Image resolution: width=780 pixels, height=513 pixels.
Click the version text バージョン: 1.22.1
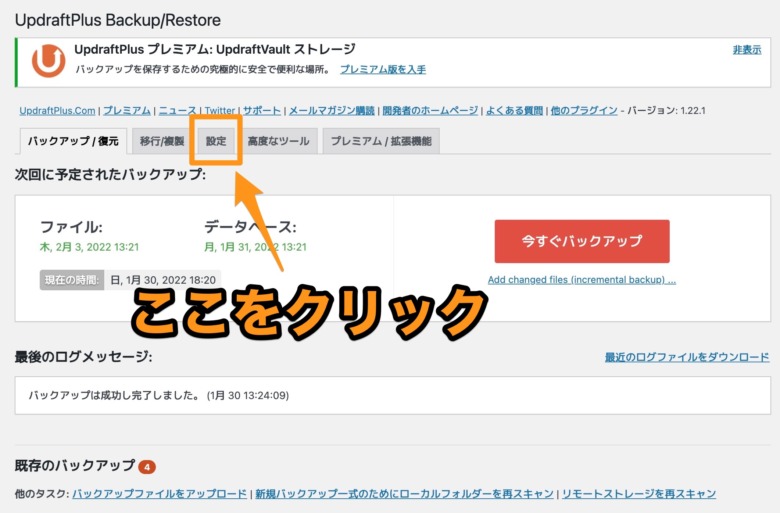point(666,110)
